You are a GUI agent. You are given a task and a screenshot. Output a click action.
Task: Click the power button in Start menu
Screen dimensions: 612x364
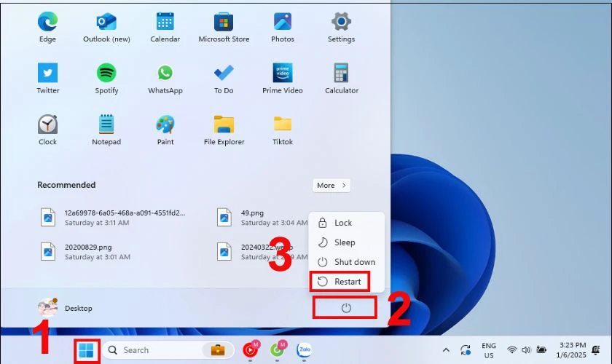pos(346,308)
